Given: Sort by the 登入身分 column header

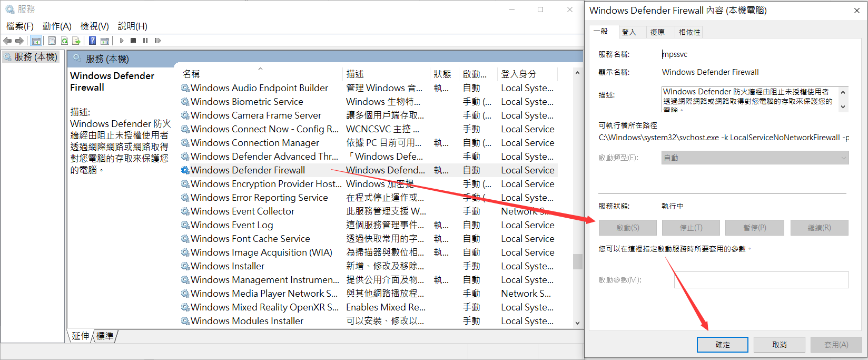Looking at the screenshot, I should coord(527,74).
